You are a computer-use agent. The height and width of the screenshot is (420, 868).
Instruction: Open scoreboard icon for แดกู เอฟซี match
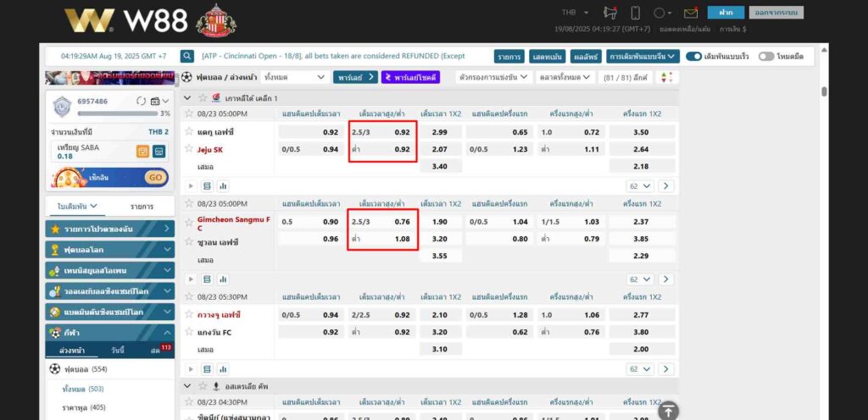click(208, 186)
